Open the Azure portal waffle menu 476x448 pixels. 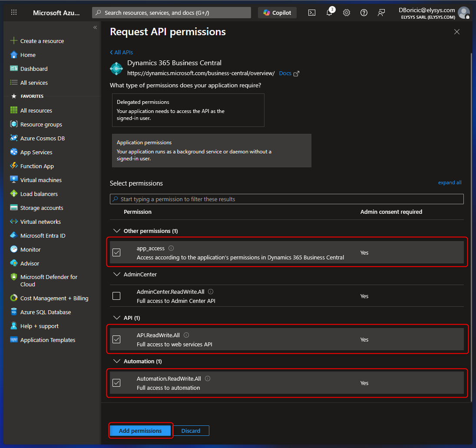point(14,13)
